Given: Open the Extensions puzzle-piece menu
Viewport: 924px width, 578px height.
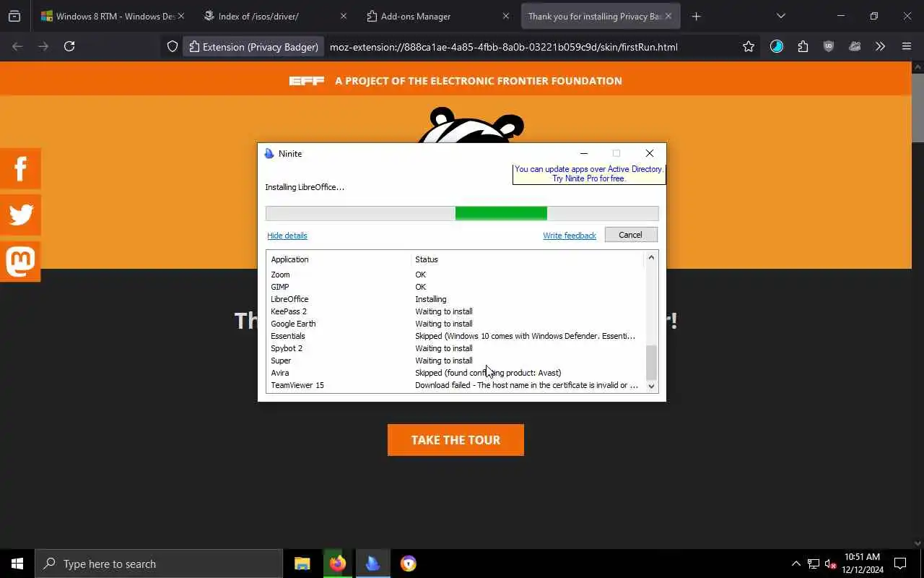Looking at the screenshot, I should click(803, 46).
